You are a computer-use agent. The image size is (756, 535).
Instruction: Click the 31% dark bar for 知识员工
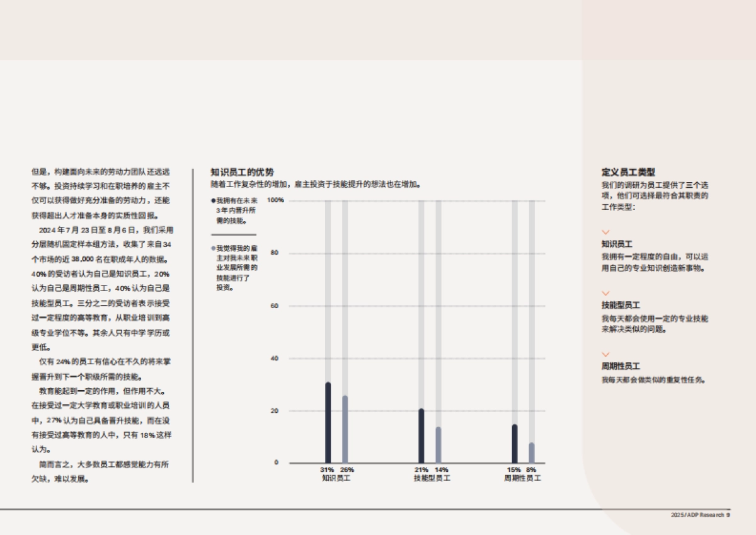(x=327, y=422)
